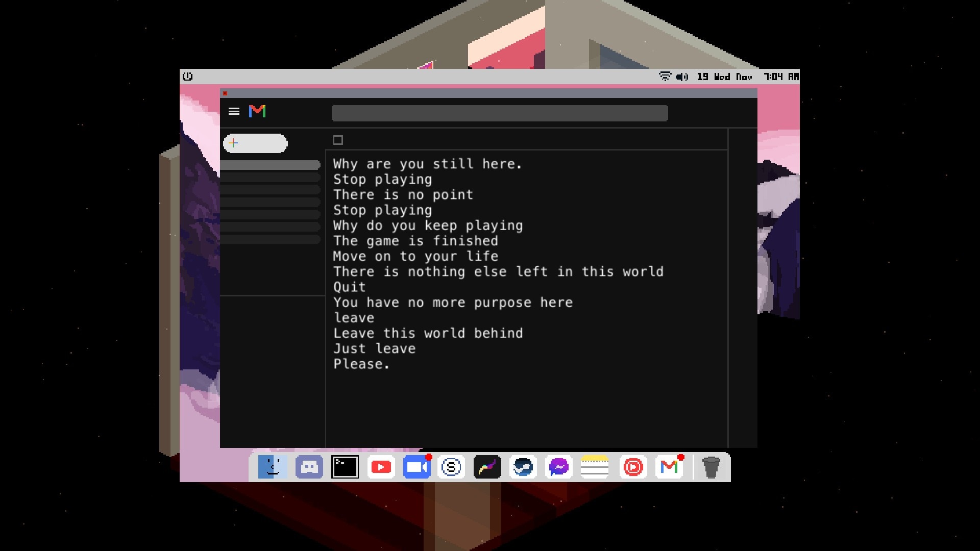
Task: Click the final line 'Please.'
Action: pos(361,364)
